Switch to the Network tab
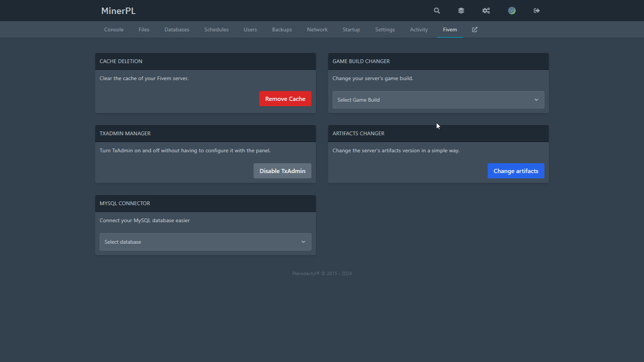 (x=317, y=29)
